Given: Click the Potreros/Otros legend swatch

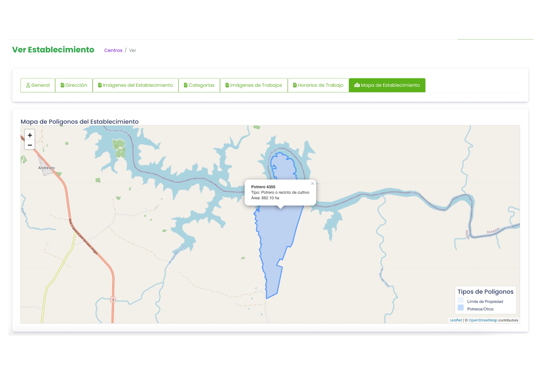Looking at the screenshot, I should coord(460,308).
